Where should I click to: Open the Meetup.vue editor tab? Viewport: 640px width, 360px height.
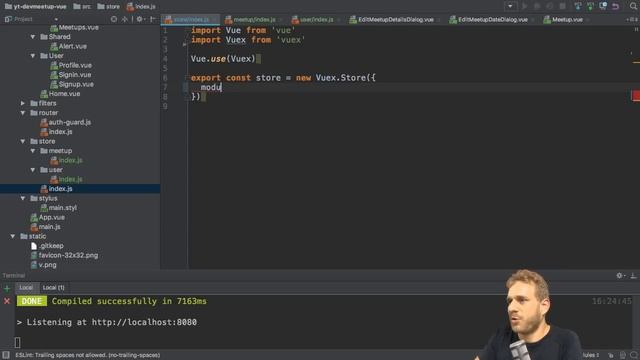pos(566,20)
